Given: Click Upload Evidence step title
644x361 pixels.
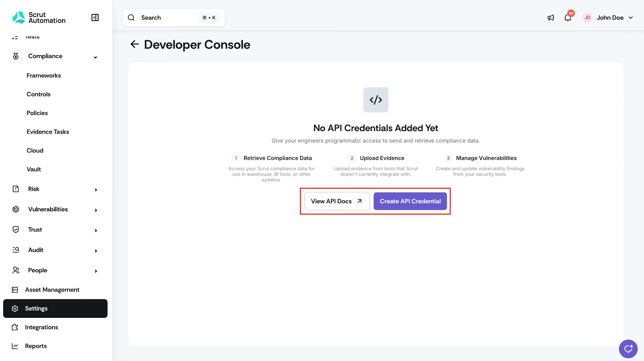Looking at the screenshot, I should pyautogui.click(x=382, y=158).
